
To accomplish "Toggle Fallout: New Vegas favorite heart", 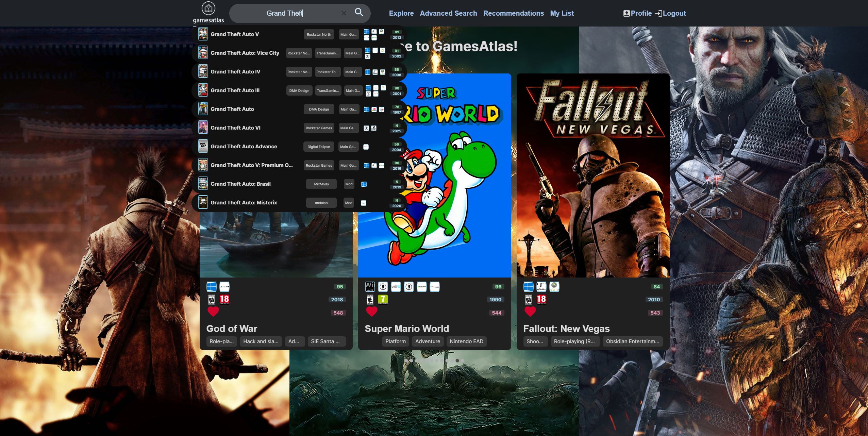I will 530,311.
